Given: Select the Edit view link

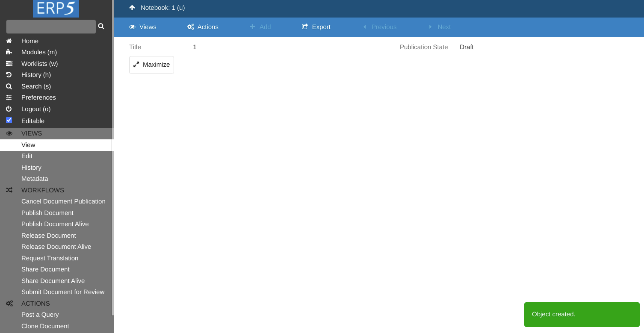Looking at the screenshot, I should [27, 156].
